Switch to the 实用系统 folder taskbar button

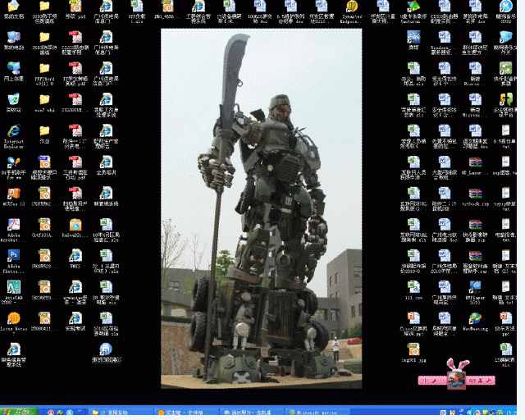pyautogui.click(x=120, y=412)
